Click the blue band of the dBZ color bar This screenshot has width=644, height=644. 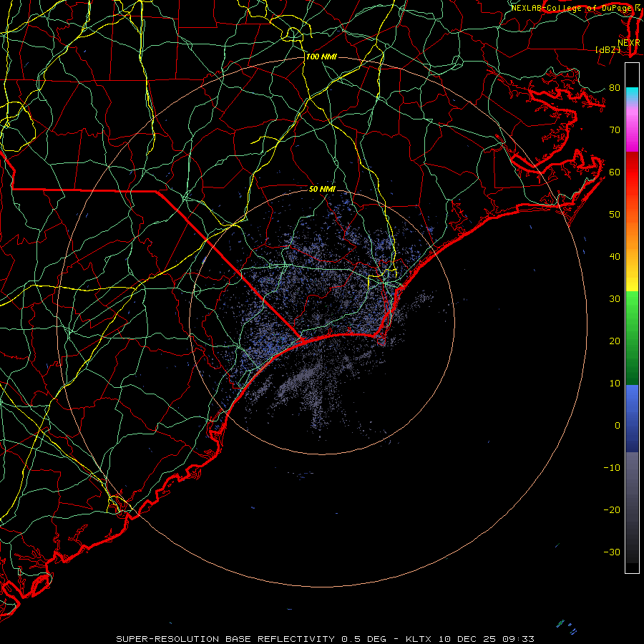632,419
